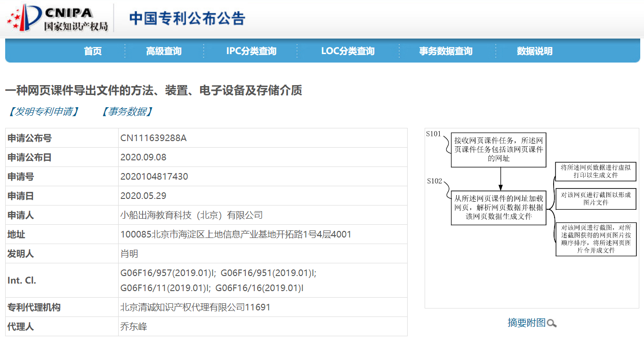This screenshot has width=644, height=340.
Task: Click the 中国专利公布公告 site title
Action: point(187,18)
